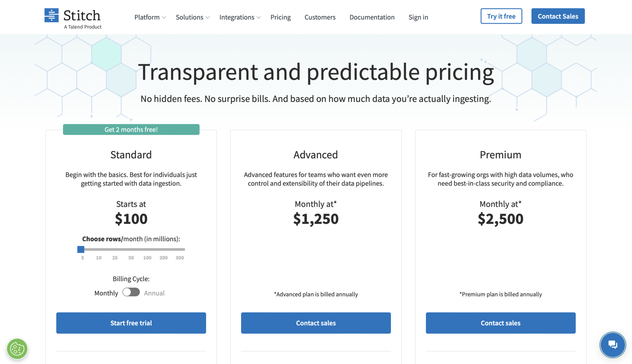This screenshot has height=364, width=632.
Task: Open the chat bubble widget
Action: pyautogui.click(x=613, y=345)
